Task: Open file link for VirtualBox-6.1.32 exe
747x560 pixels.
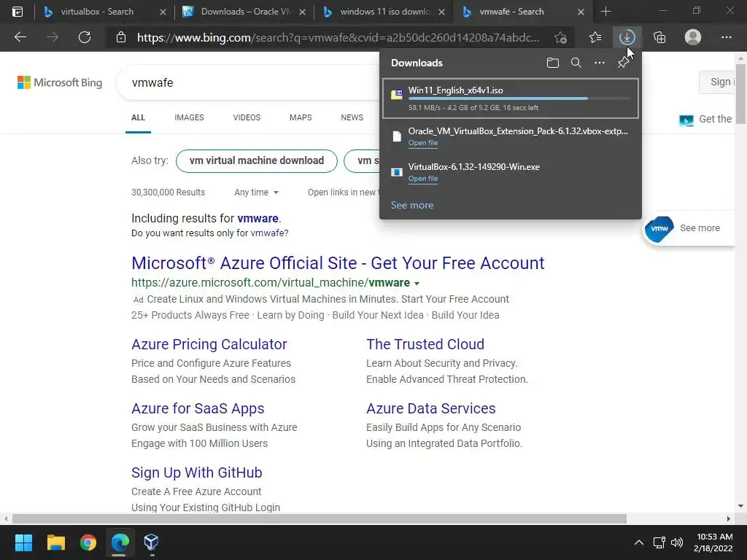Action: [423, 179]
